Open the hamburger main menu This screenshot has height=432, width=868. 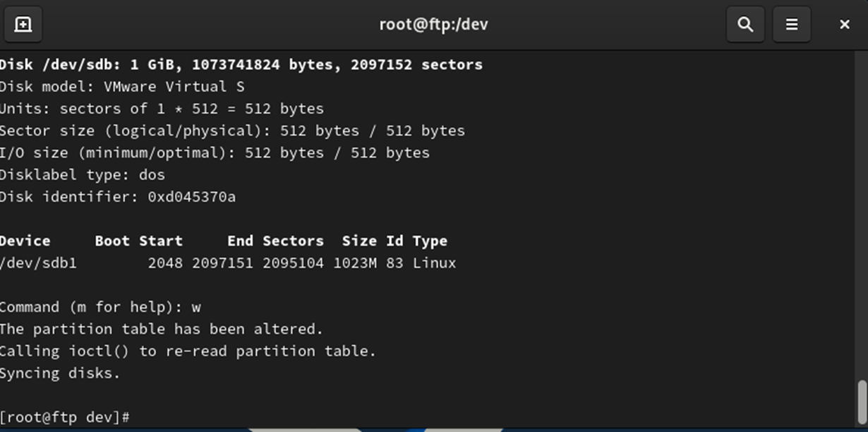[792, 24]
